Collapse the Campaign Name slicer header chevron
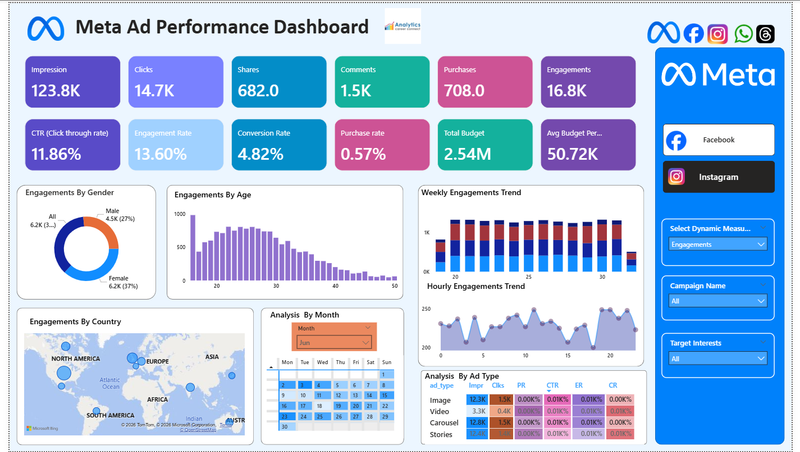This screenshot has width=800, height=452. click(x=763, y=285)
